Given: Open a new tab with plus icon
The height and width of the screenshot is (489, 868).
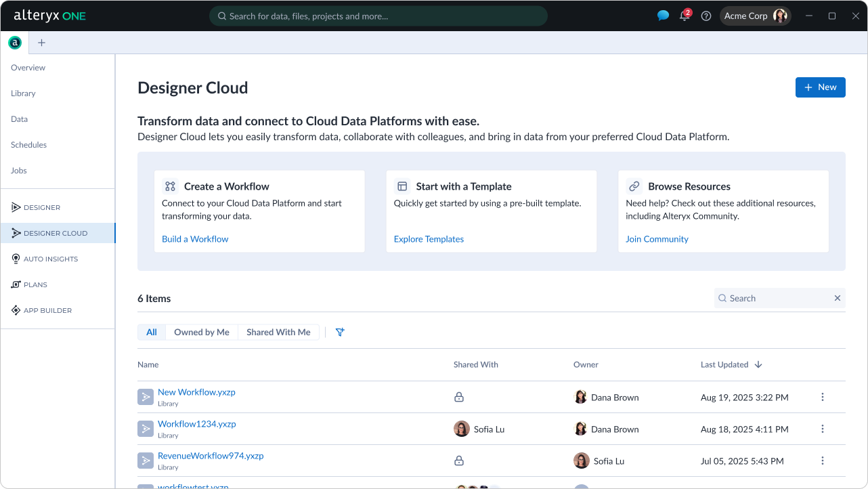Looking at the screenshot, I should click(x=41, y=43).
